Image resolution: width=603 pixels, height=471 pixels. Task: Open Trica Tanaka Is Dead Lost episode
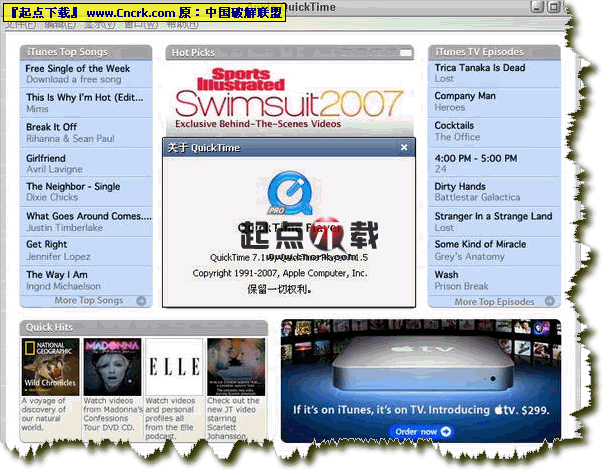click(x=494, y=73)
